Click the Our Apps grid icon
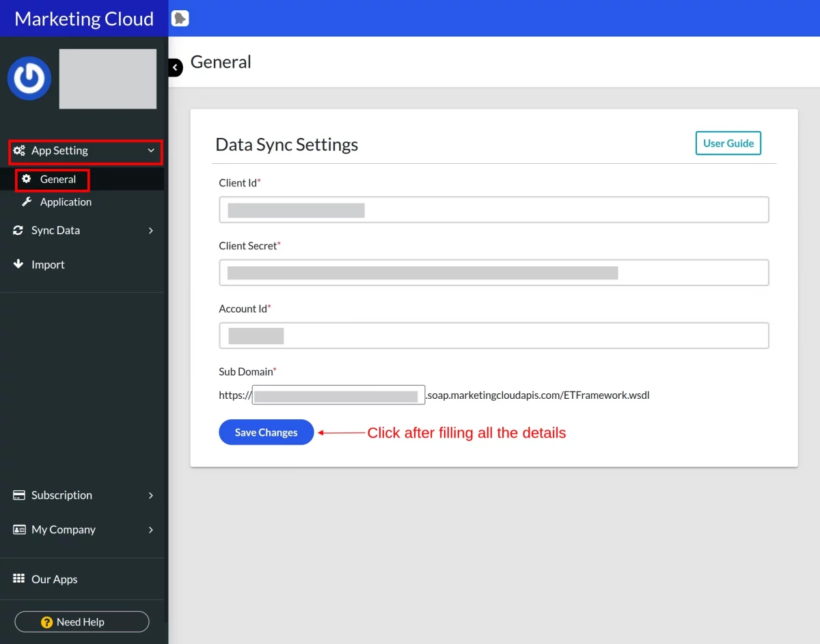 pos(19,578)
